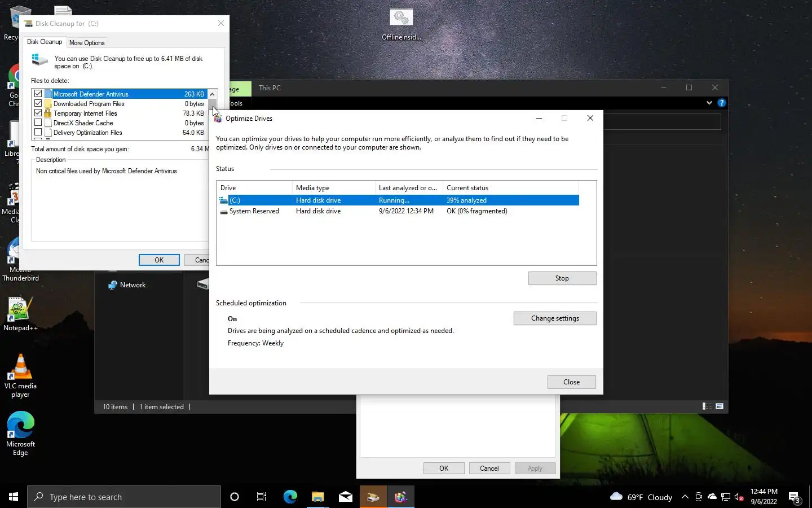Open the Windows Start menu
Viewport: 812px width, 508px height.
[14, 497]
